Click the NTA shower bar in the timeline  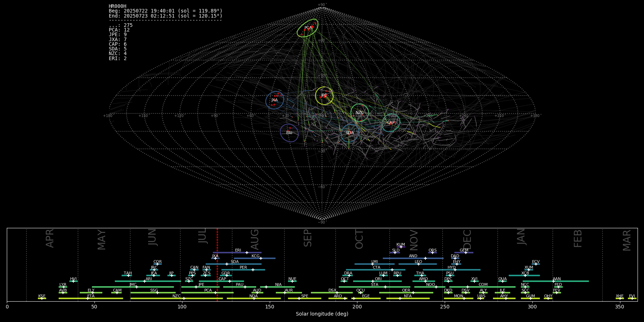pos(408,298)
